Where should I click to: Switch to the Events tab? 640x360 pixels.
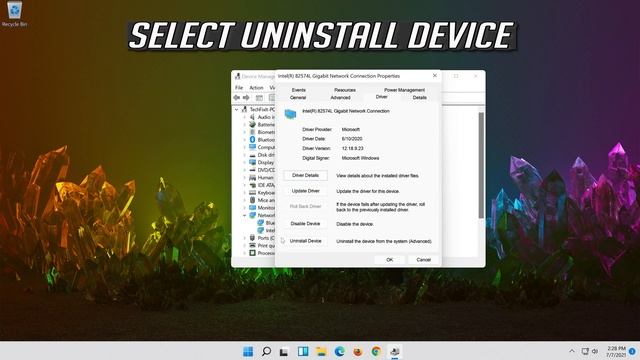299,90
